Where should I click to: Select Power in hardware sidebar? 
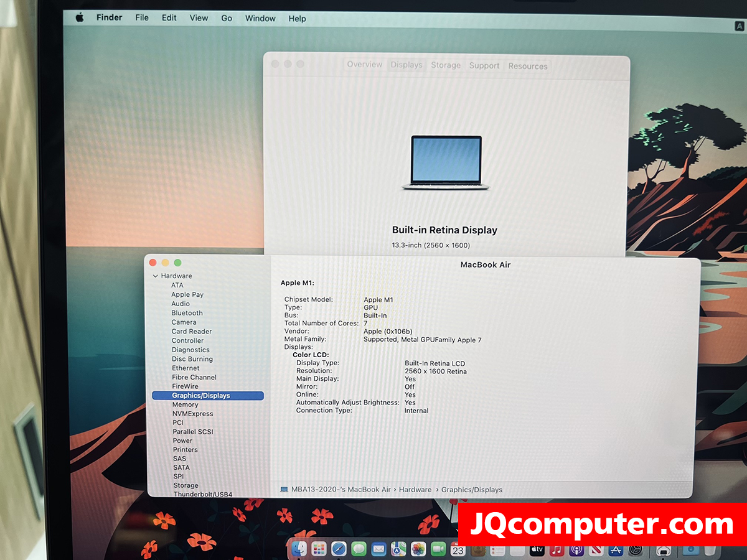click(x=182, y=441)
